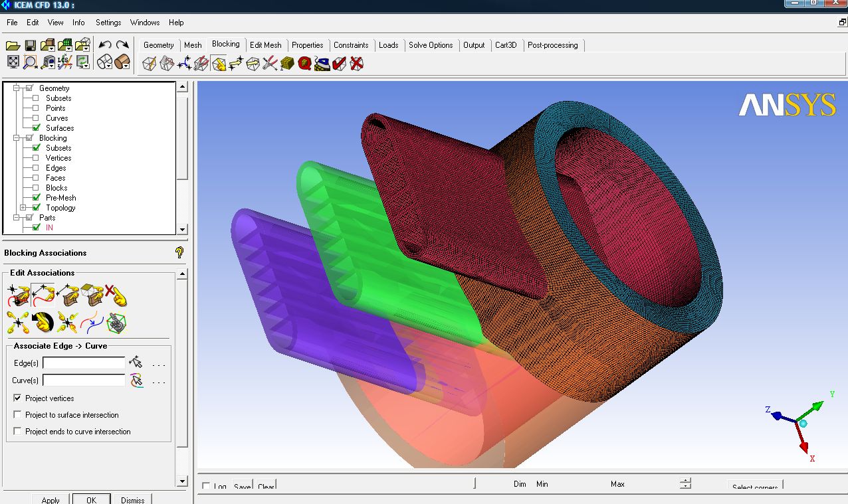
Task: Expand the Topology tree node
Action: 23,208
